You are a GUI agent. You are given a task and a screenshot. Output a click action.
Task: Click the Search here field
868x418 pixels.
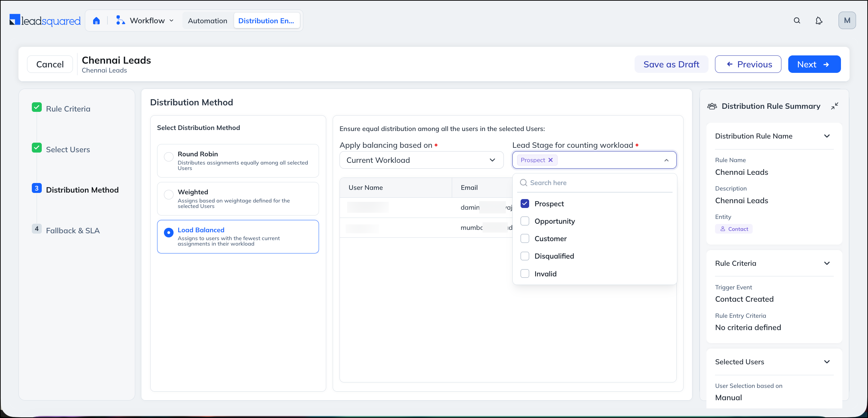tap(595, 183)
